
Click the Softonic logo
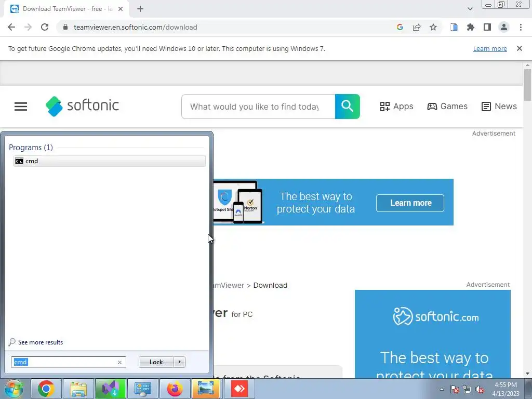(82, 106)
